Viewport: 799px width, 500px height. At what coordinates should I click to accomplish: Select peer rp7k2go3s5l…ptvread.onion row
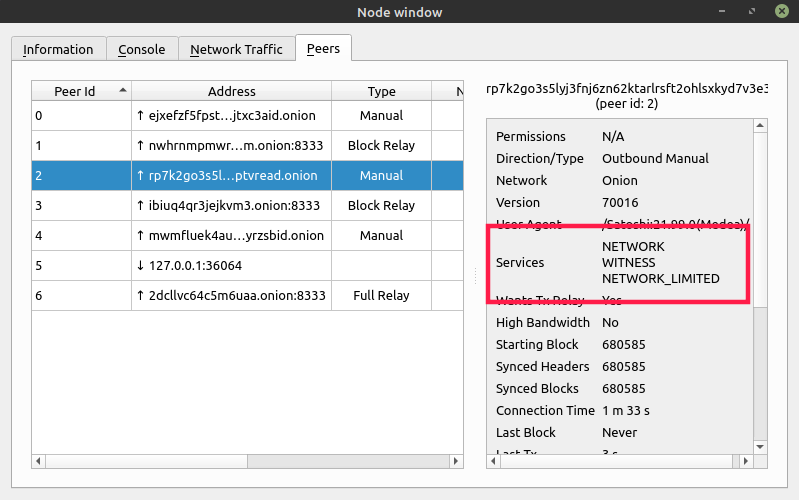[x=247, y=176]
